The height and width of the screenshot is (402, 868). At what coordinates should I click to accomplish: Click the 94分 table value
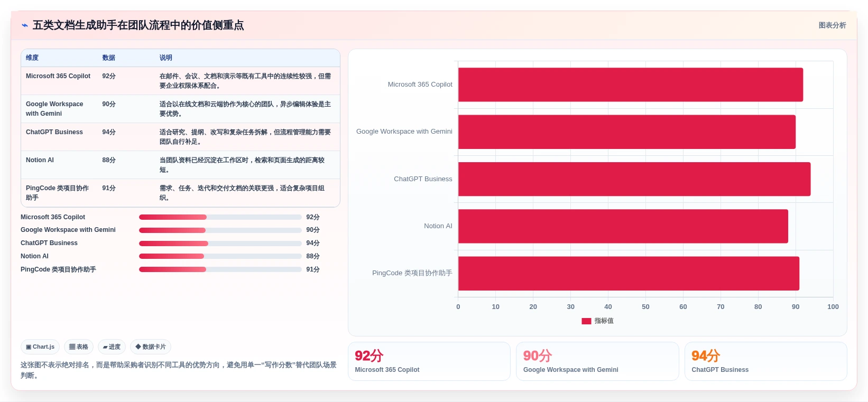point(109,132)
